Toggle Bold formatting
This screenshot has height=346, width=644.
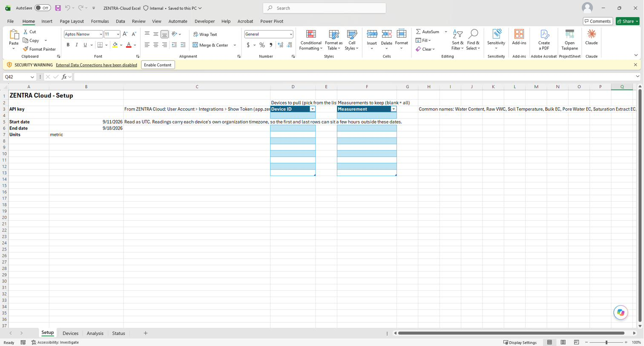(68, 45)
